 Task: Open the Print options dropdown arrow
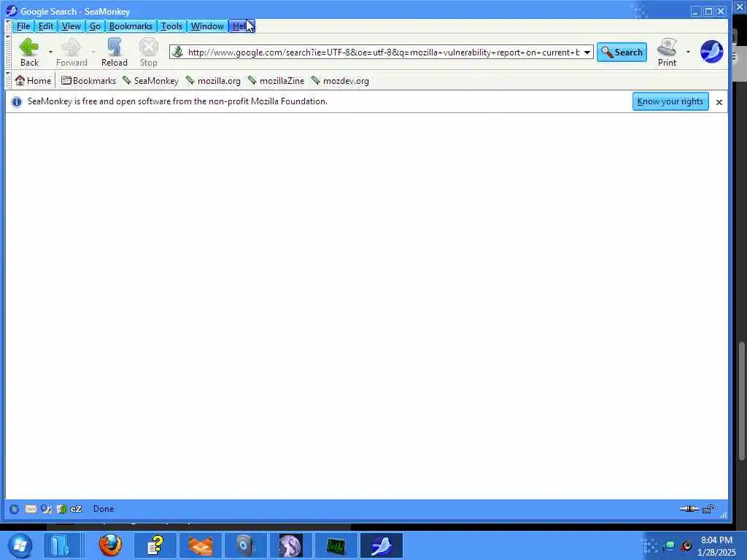(688, 52)
